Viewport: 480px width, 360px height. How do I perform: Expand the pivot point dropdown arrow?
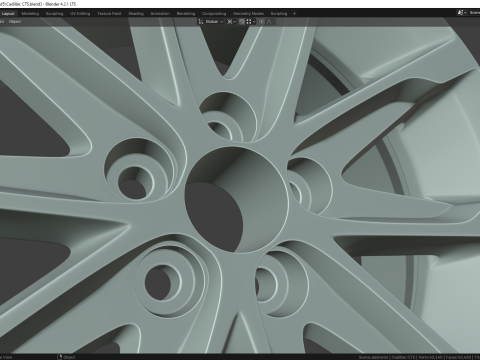234,22
